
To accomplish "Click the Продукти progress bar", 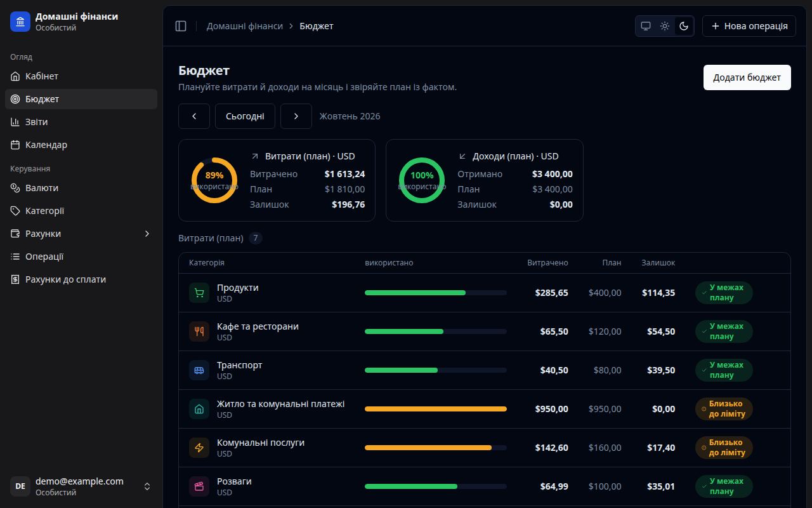I will (x=436, y=293).
